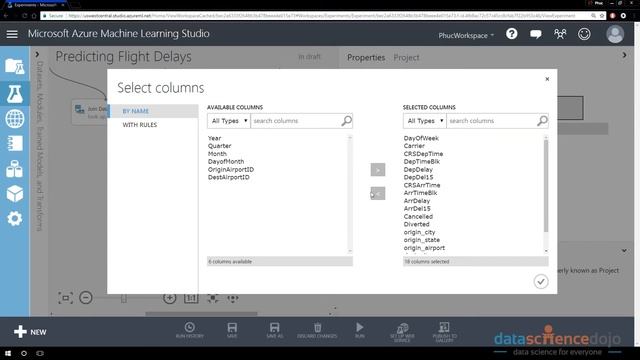The height and width of the screenshot is (360, 640).
Task: Click the fit-to-screen canvas icon
Action: [65, 298]
